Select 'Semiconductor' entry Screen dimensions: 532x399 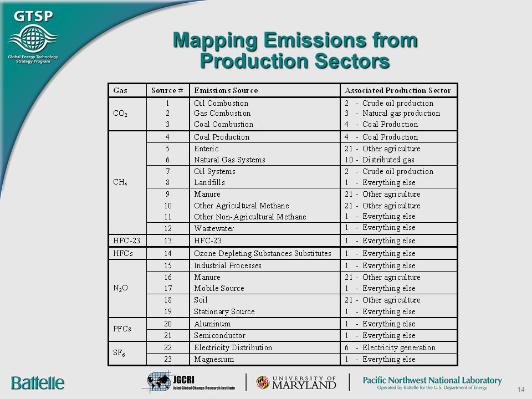(x=219, y=335)
